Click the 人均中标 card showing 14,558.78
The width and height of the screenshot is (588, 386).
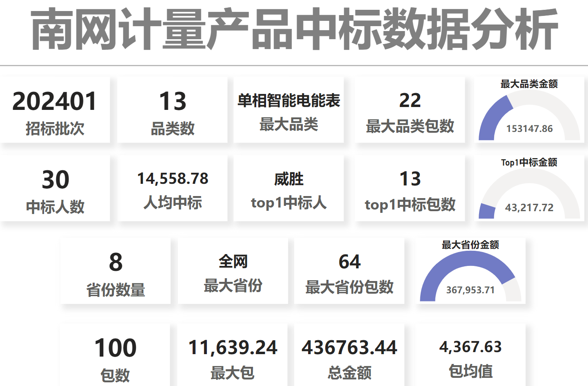tap(173, 189)
